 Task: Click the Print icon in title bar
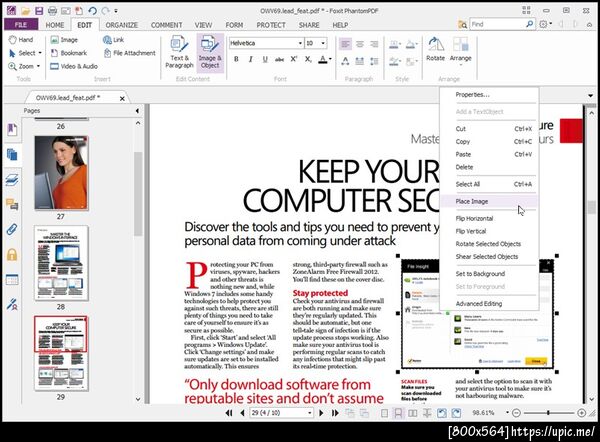52,11
